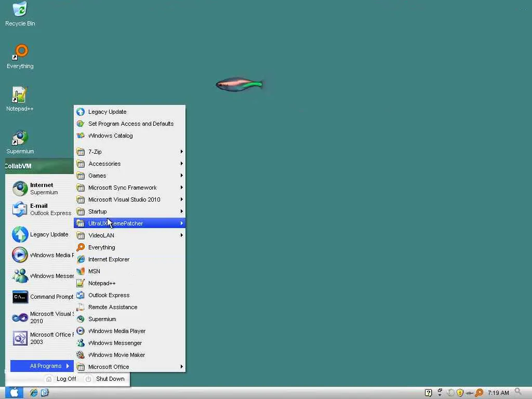Select the Notepad++ desktop shortcut icon
532x399 pixels.
[20, 99]
